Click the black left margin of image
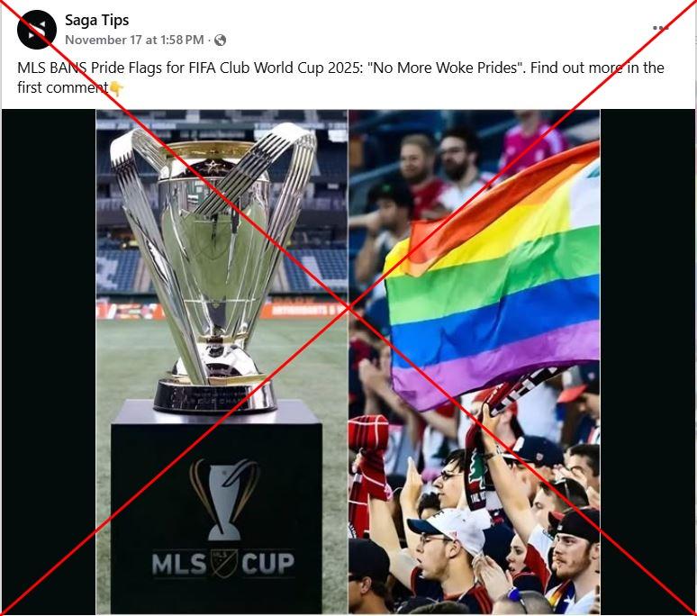Screen dimensions: 697x616 point(49,362)
